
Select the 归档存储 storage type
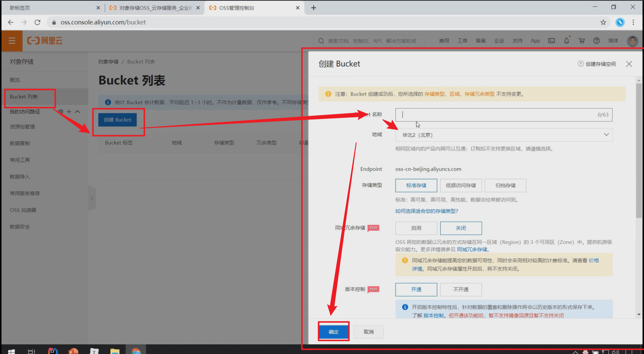[505, 185]
